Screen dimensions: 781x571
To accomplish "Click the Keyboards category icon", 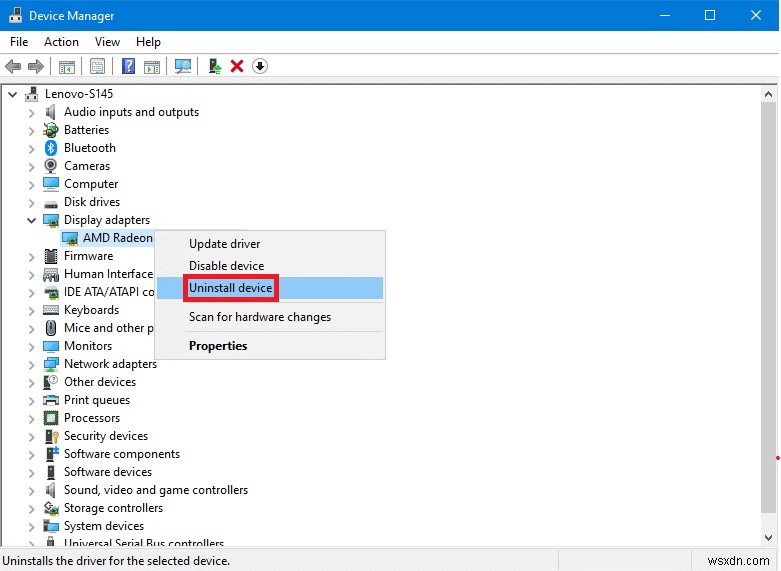I will coord(51,310).
